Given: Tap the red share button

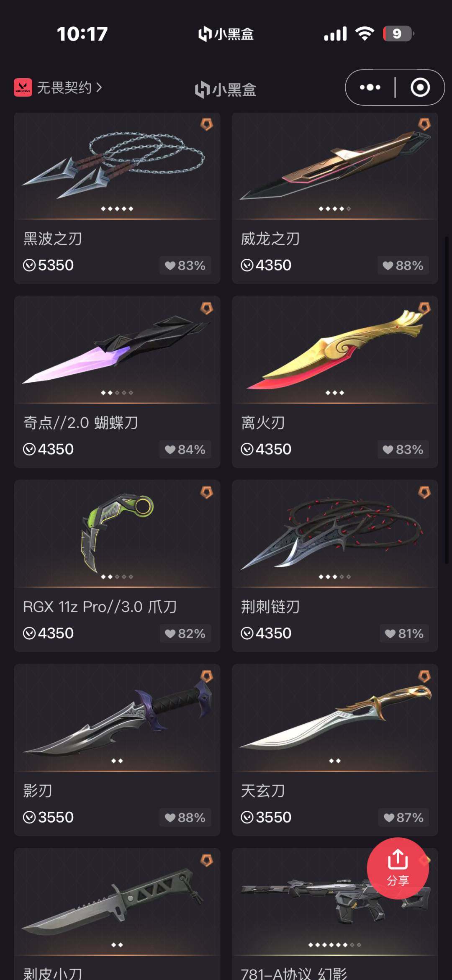Looking at the screenshot, I should pos(398,868).
